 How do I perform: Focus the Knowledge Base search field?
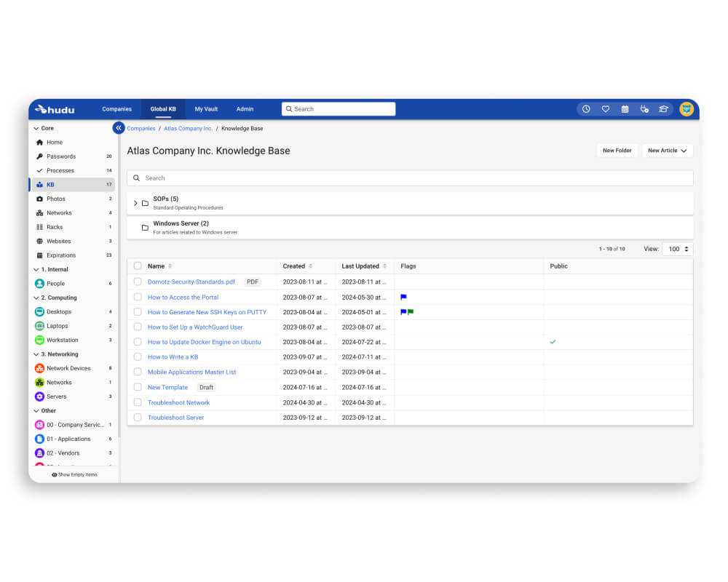coord(410,178)
